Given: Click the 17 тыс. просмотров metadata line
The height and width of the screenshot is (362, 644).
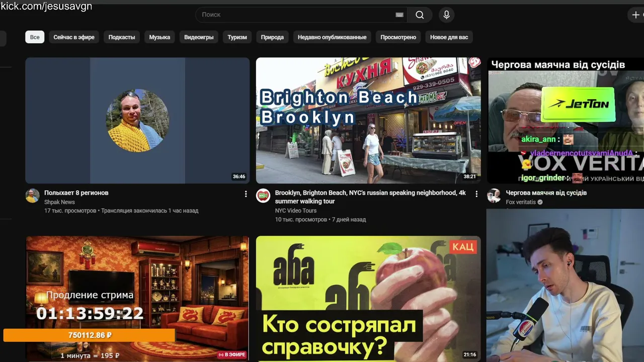Looking at the screenshot, I should tap(121, 211).
